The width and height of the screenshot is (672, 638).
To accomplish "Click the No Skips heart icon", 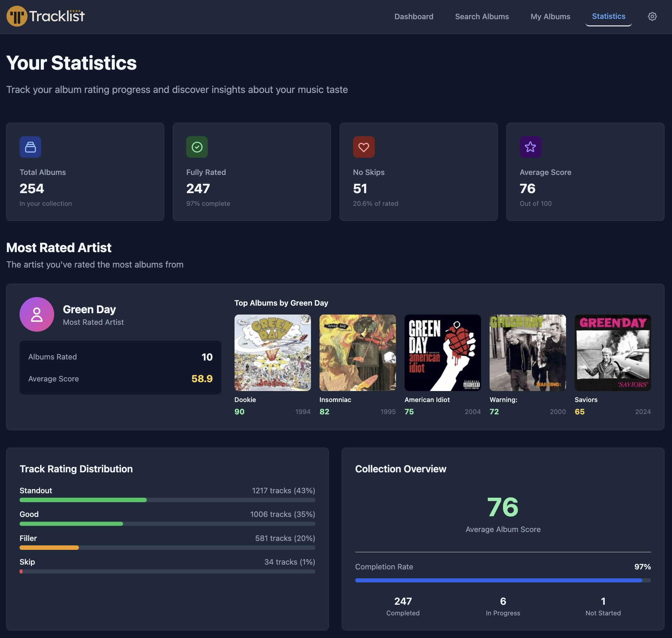I will pyautogui.click(x=363, y=147).
